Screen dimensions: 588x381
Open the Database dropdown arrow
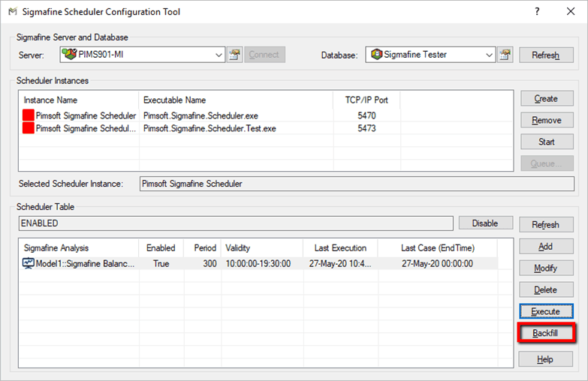(x=489, y=55)
